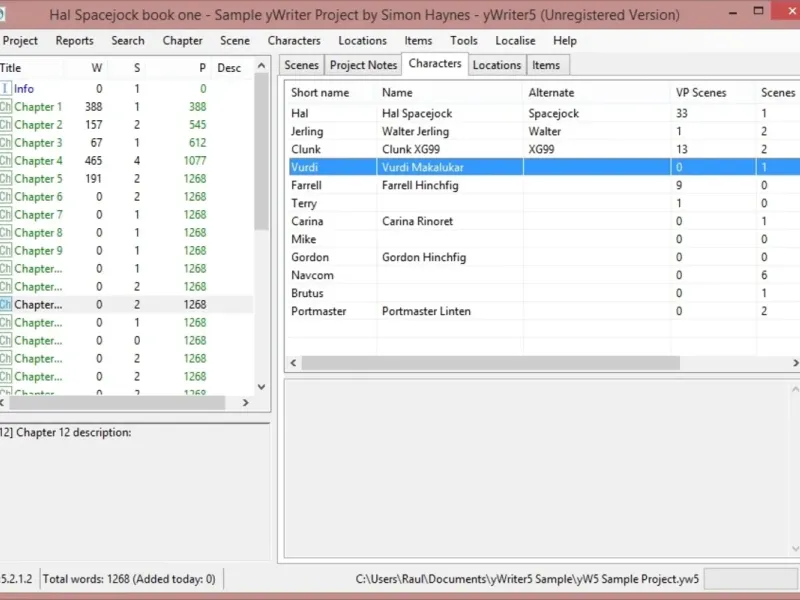Screen dimensions: 800x600
Task: Open the Project menu
Action: click(x=20, y=41)
